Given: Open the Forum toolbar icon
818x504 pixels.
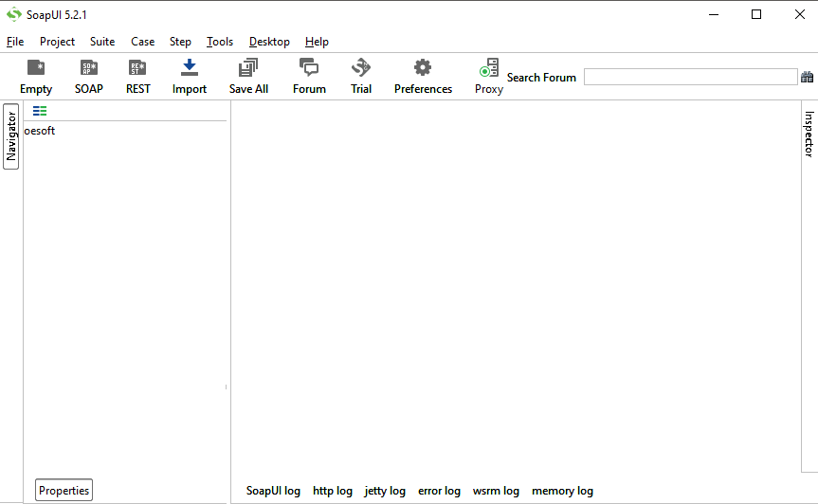Looking at the screenshot, I should click(x=309, y=77).
